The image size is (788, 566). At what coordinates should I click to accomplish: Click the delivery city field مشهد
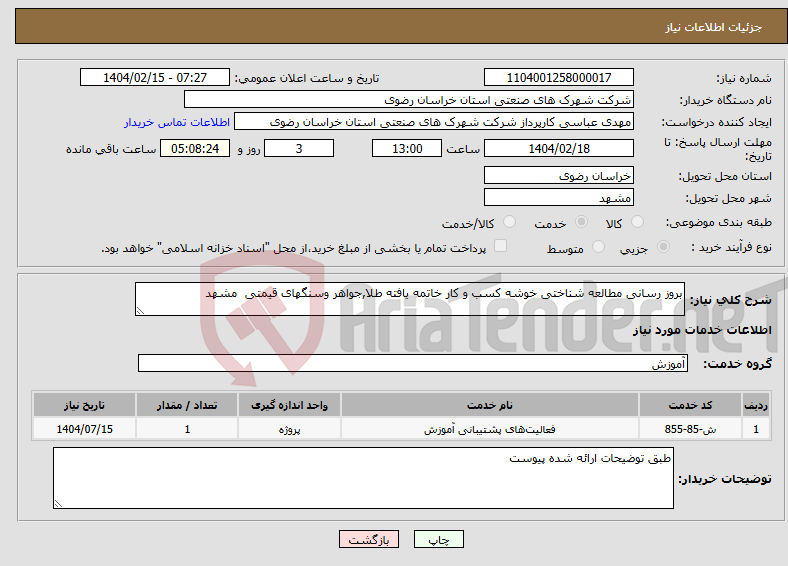(x=558, y=198)
